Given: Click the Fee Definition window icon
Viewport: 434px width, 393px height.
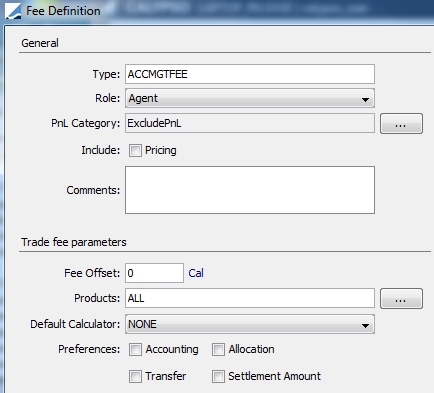Looking at the screenshot, I should click(x=13, y=11).
